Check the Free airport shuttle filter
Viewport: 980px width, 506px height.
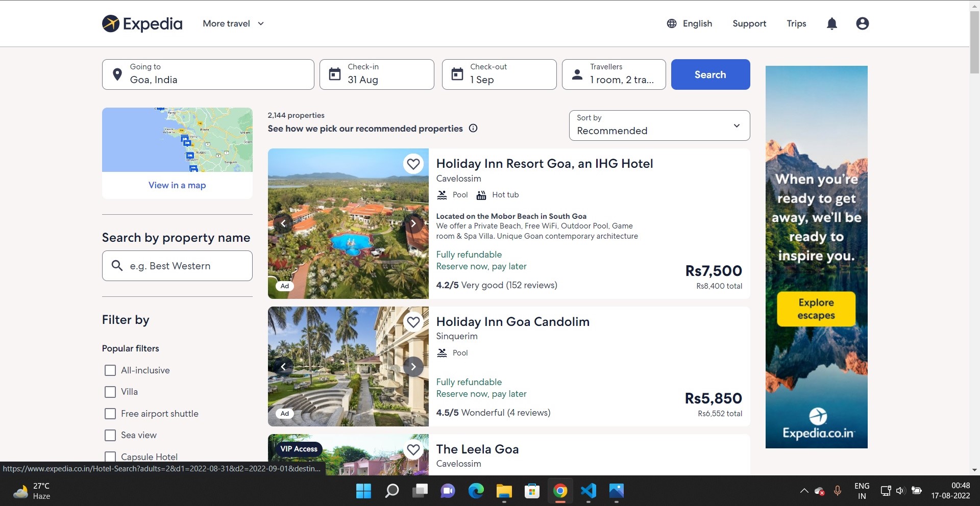pyautogui.click(x=110, y=414)
